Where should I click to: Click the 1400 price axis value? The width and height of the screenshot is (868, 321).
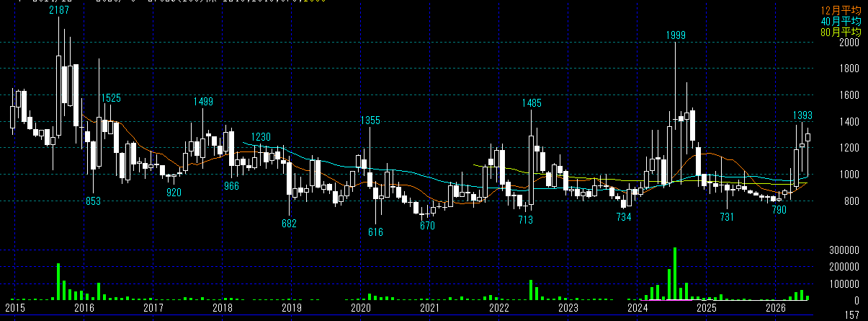pos(850,122)
